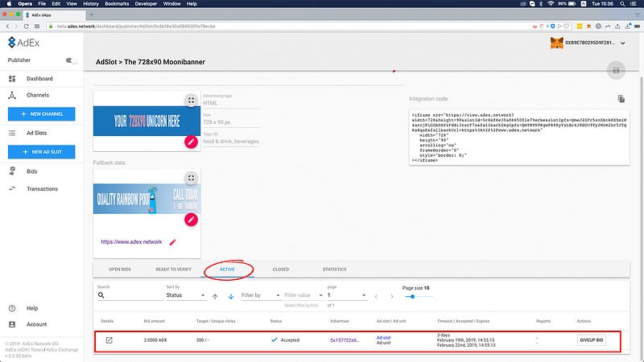Click the save floppy disk button

tap(616, 70)
